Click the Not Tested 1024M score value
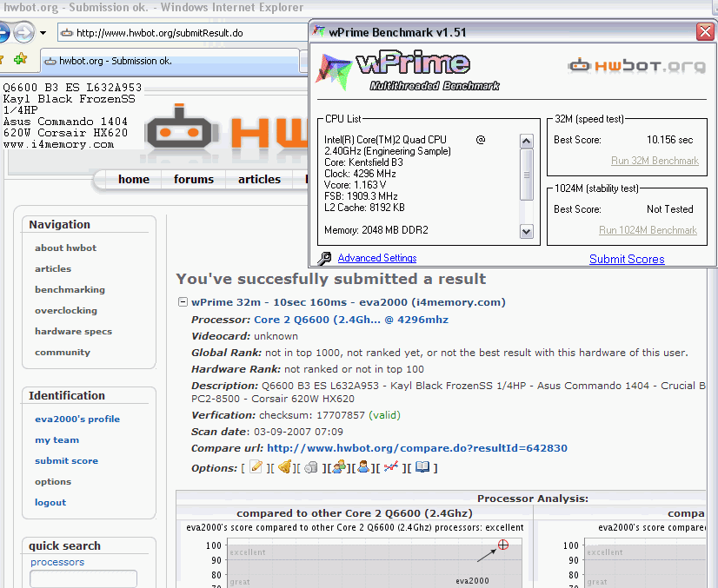 [670, 209]
